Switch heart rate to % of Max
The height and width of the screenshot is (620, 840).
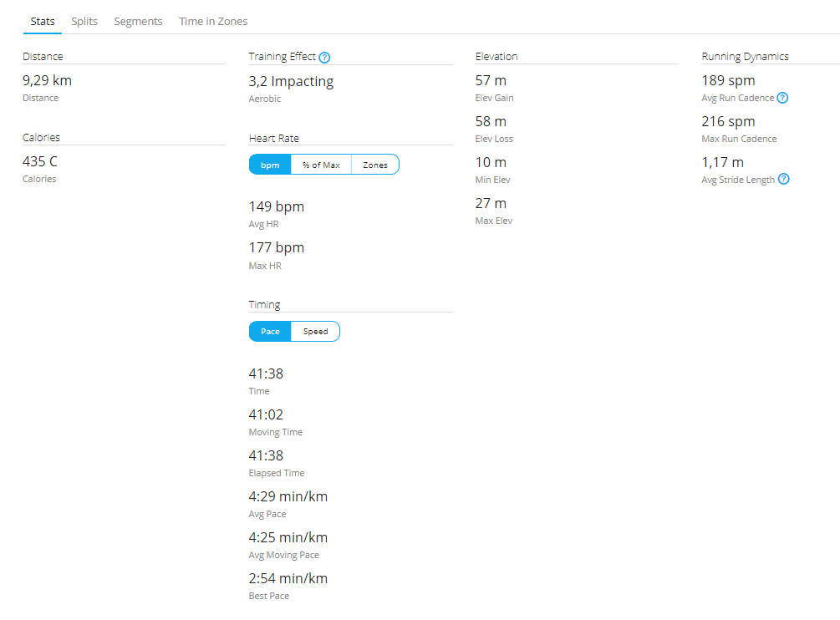click(321, 165)
